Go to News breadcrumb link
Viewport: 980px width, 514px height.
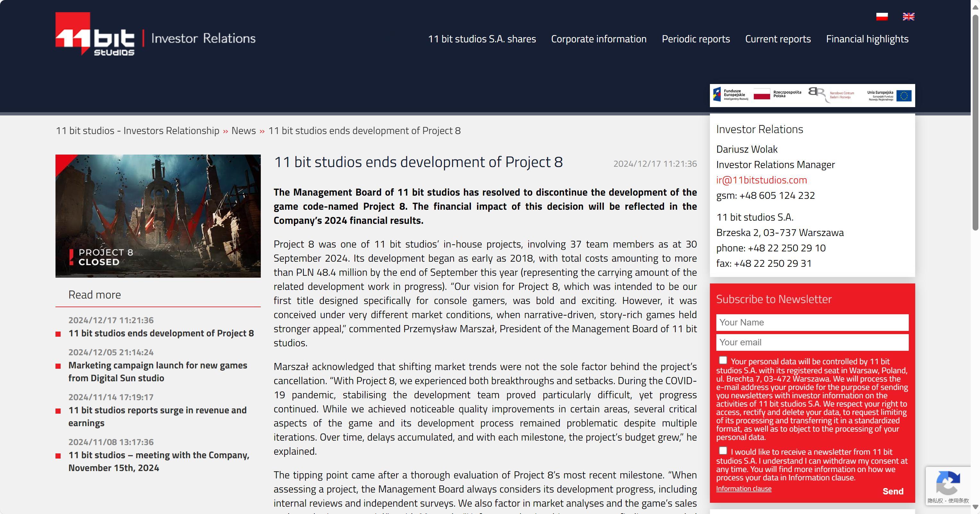click(x=243, y=131)
